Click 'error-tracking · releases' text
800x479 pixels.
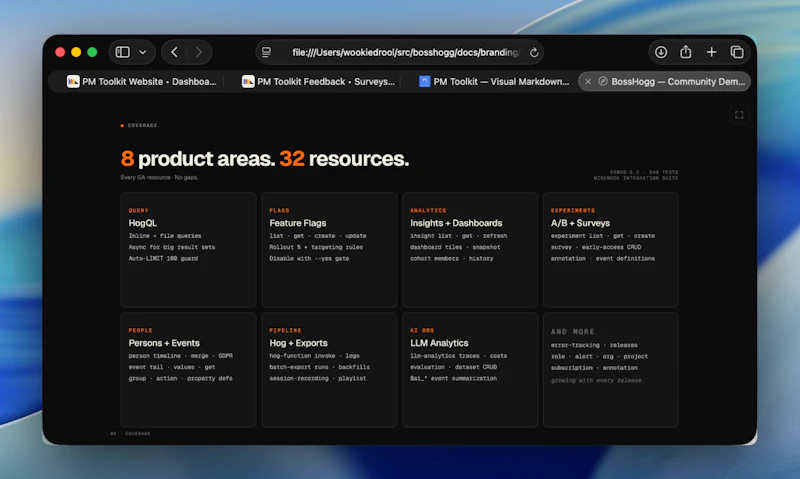(594, 345)
